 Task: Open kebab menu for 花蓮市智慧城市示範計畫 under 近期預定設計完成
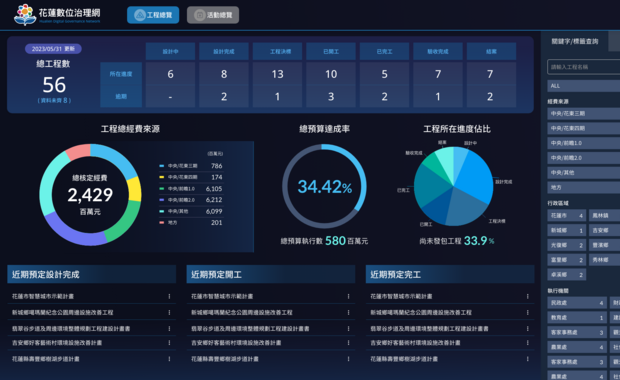coord(169,296)
